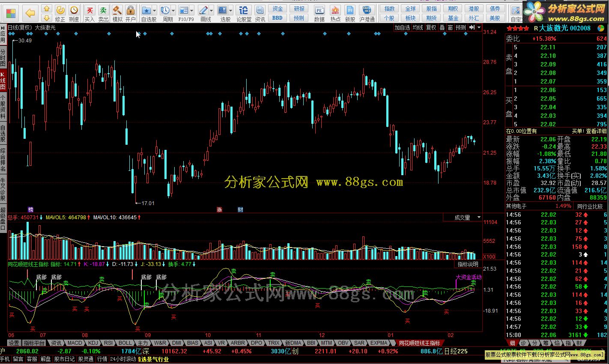Open the 模拟 gavel icon
Image resolution: width=609 pixels, height=364 pixels.
point(117,10)
